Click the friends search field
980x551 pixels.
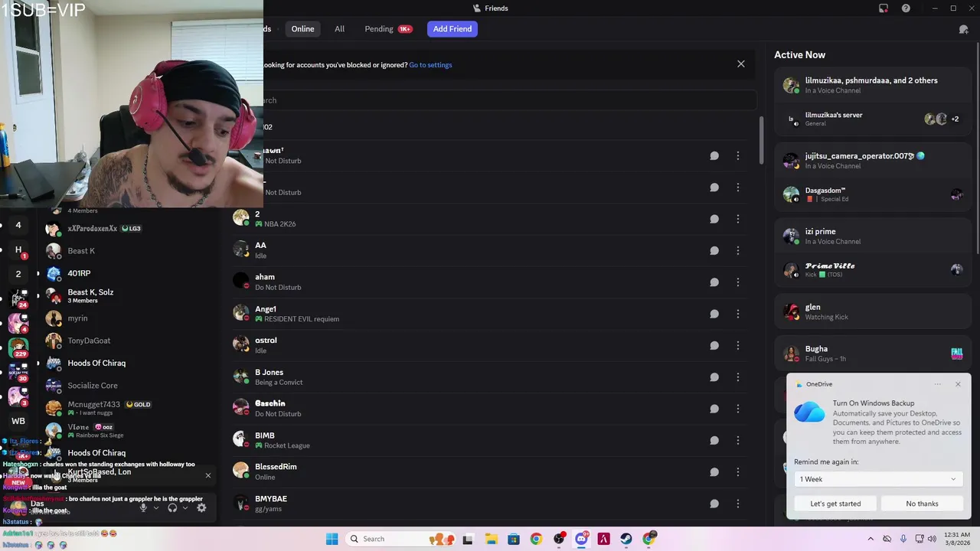tap(509, 100)
